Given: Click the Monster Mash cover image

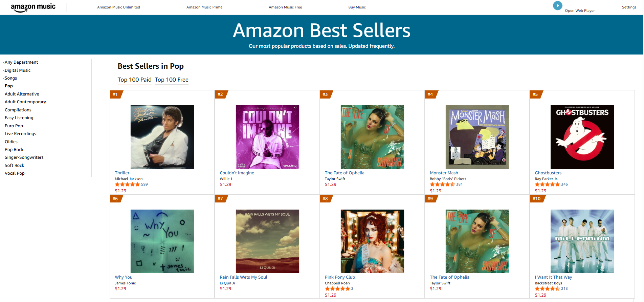Looking at the screenshot, I should [477, 137].
